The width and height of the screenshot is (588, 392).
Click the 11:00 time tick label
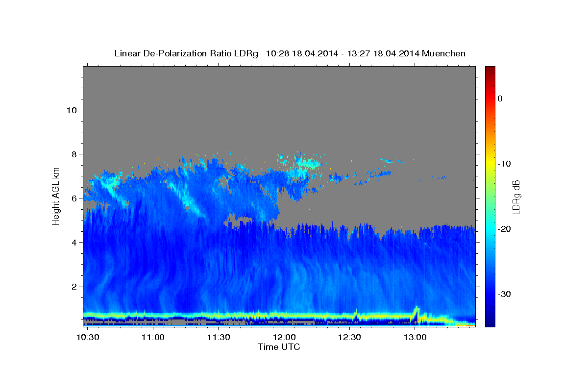[x=153, y=338]
